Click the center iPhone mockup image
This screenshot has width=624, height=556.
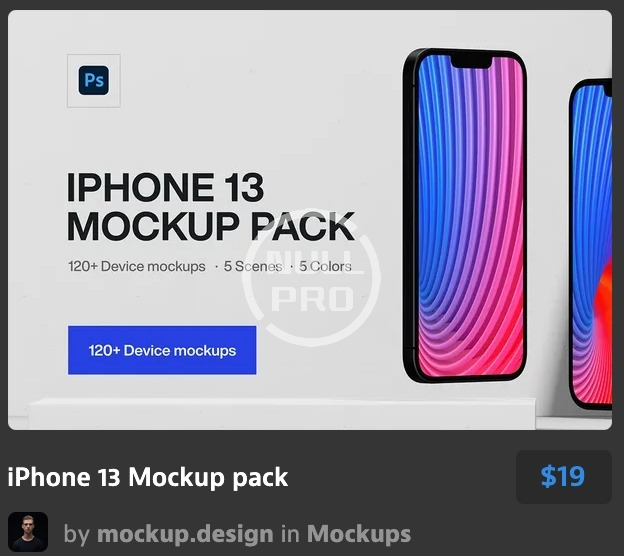coord(465,215)
